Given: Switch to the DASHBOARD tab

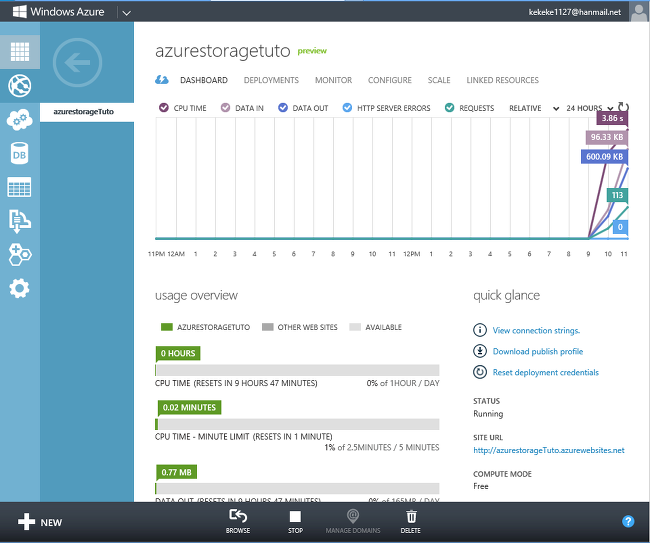Looking at the screenshot, I should pos(204,80).
